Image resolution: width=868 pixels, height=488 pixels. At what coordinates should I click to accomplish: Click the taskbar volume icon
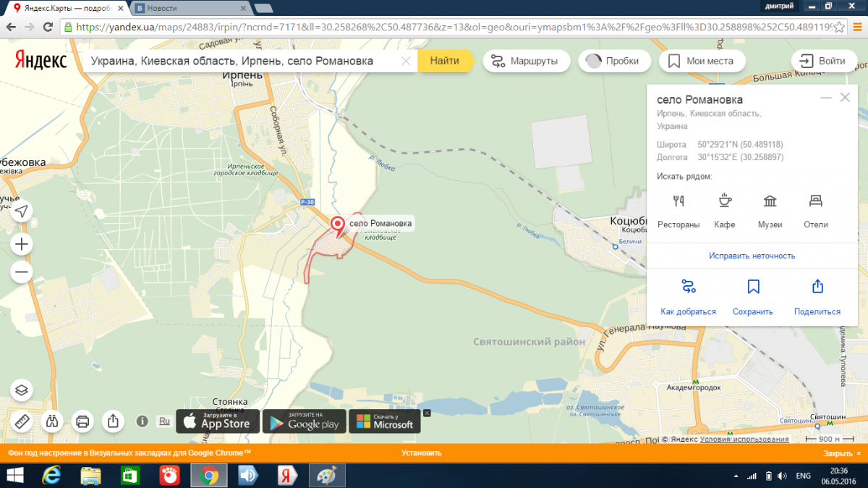[x=783, y=476]
